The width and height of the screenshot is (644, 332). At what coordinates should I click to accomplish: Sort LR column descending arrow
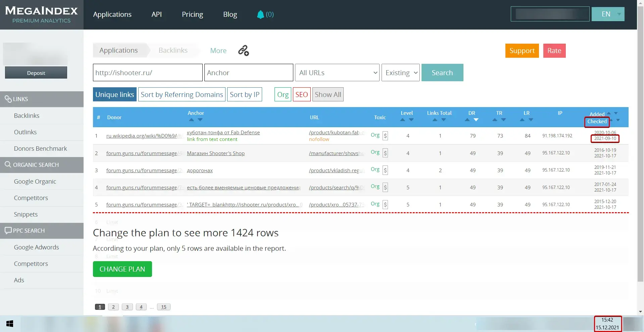coord(531,120)
